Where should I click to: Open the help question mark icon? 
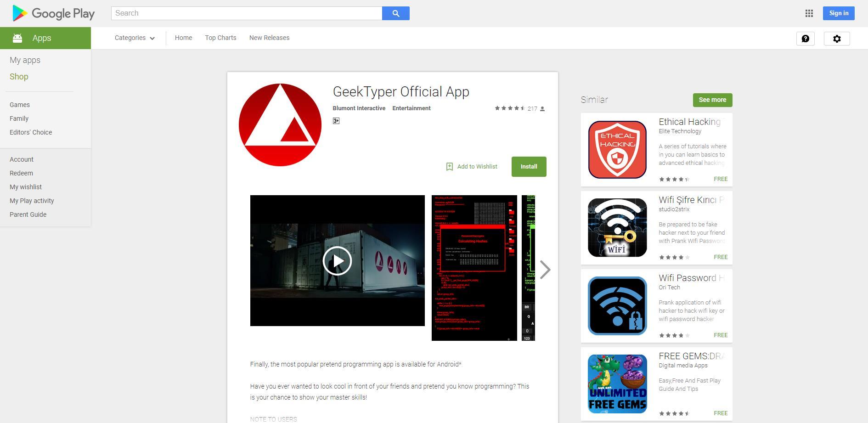pyautogui.click(x=806, y=39)
